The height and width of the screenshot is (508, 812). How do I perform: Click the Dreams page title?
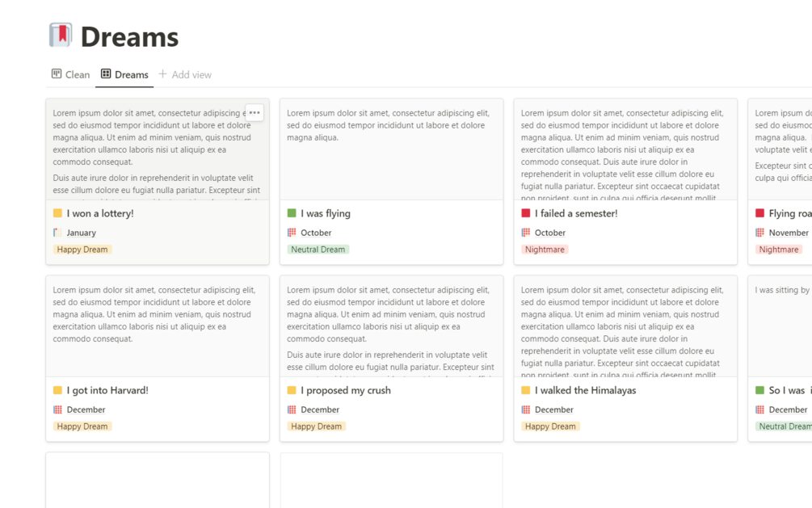point(129,37)
